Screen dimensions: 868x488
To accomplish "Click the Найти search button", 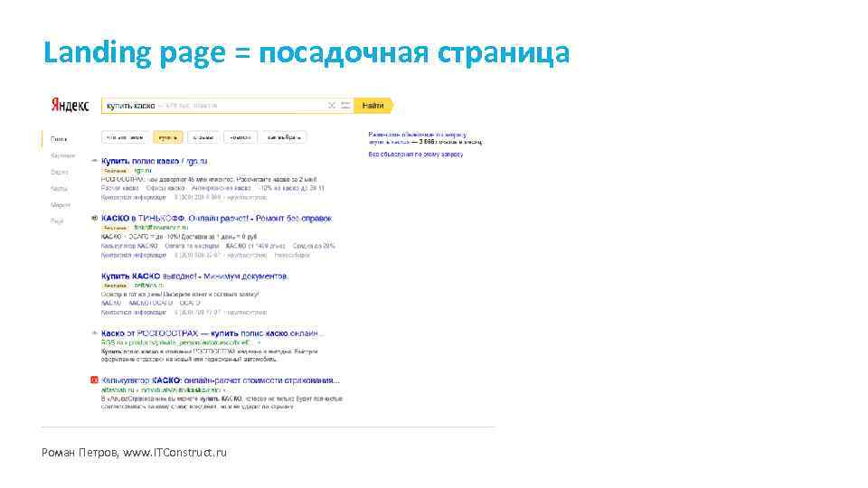I will (x=373, y=105).
